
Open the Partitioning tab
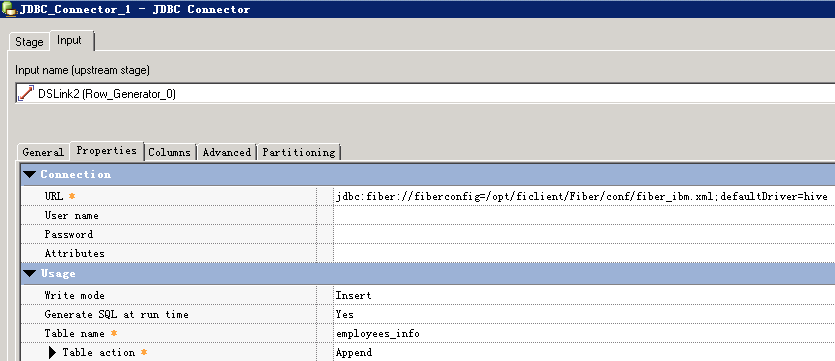(299, 152)
